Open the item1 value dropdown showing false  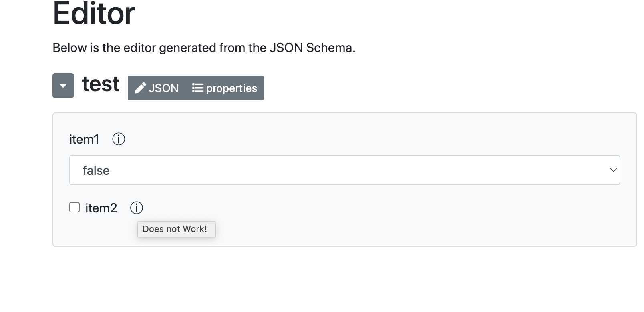tap(344, 170)
